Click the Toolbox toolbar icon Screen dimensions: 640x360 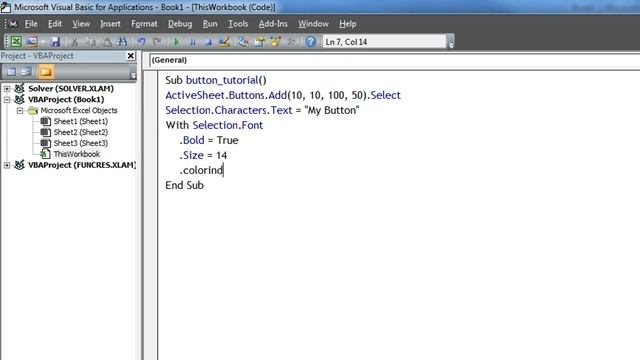[291, 41]
